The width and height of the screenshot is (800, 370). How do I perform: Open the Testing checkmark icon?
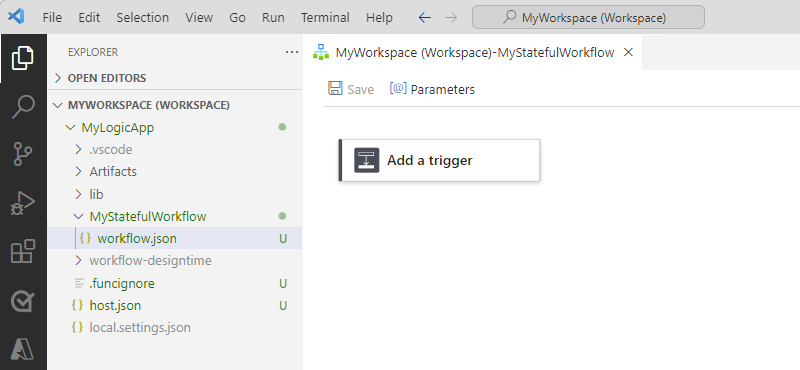coord(23,301)
